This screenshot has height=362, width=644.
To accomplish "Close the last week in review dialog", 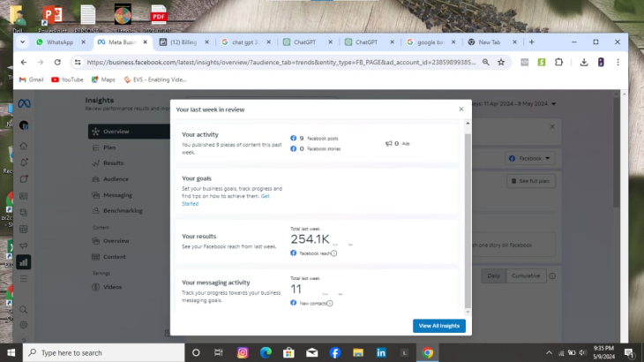I will (x=461, y=109).
